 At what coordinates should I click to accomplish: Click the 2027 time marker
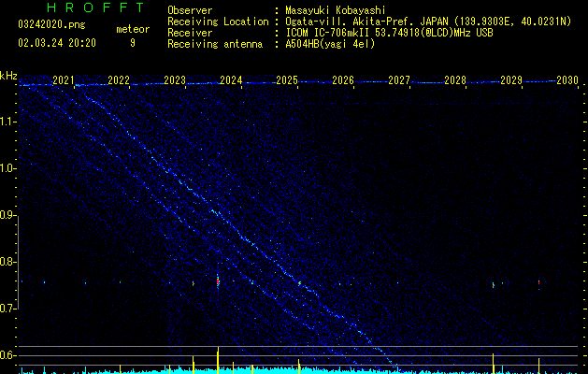click(x=399, y=80)
